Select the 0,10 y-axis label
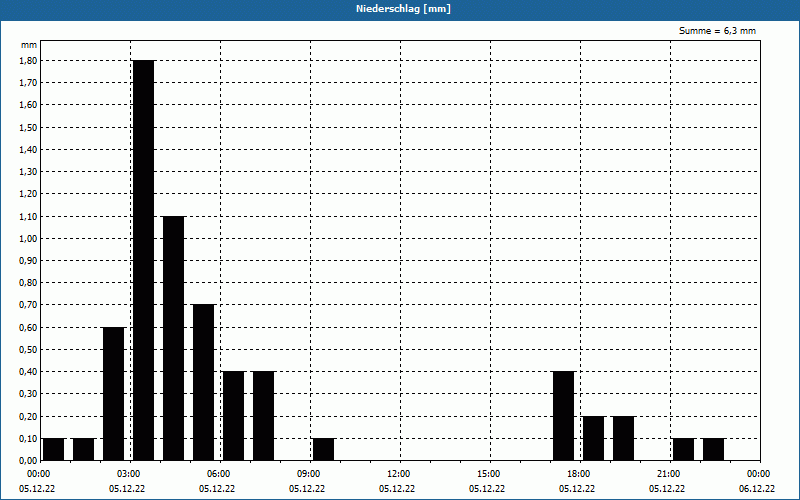800x500 pixels. [x=28, y=439]
